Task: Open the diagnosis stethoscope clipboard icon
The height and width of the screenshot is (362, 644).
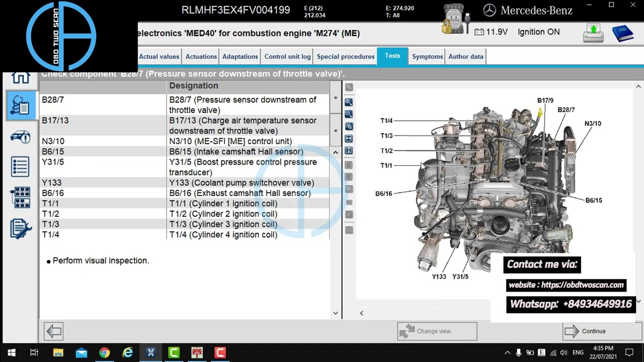Action: click(21, 106)
